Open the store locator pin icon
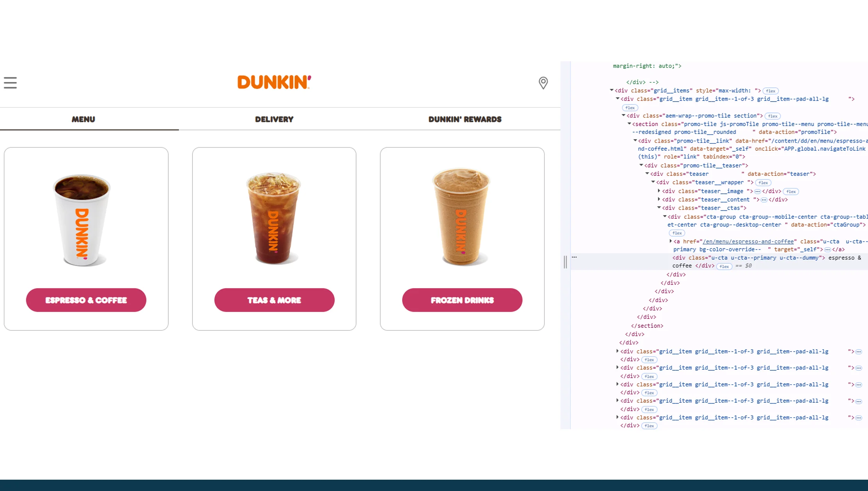This screenshot has width=868, height=491. (x=543, y=83)
